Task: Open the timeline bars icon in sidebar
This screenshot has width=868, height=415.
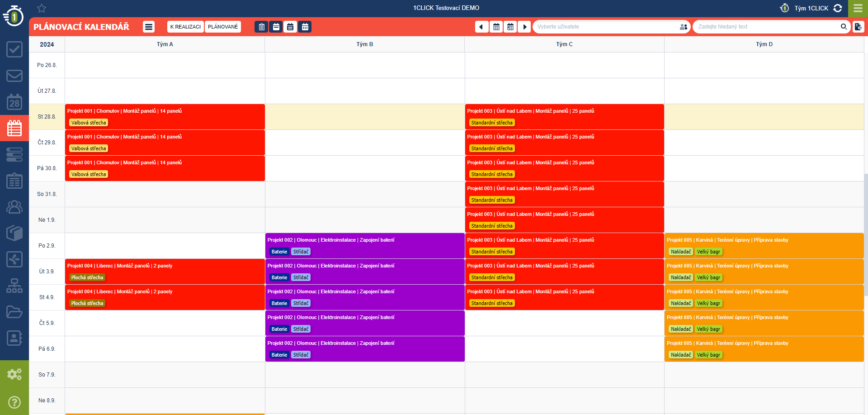Action: click(14, 154)
